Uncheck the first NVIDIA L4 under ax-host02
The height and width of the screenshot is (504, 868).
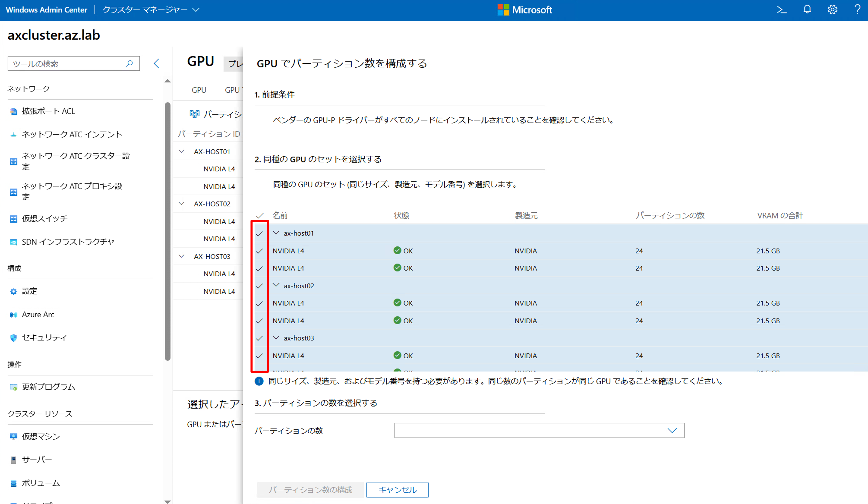tap(259, 303)
